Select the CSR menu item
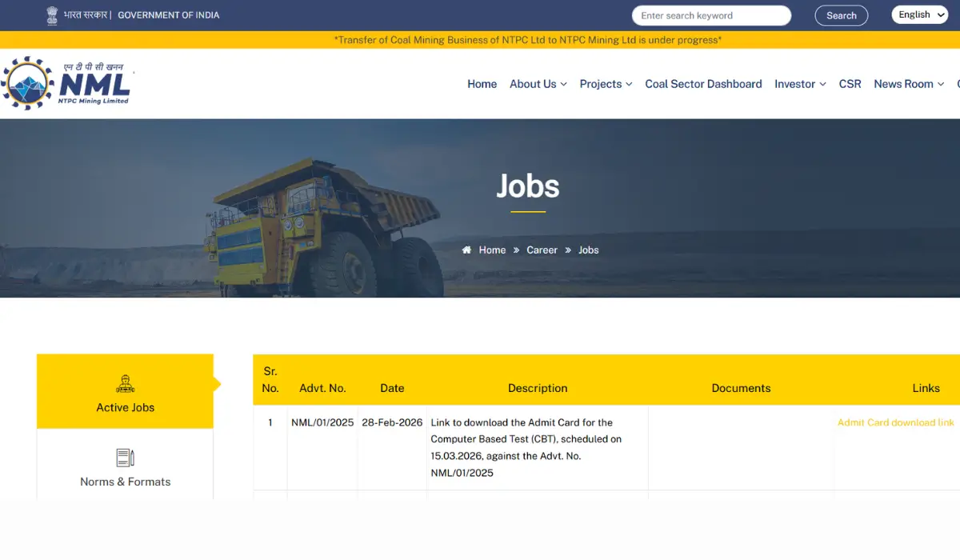The height and width of the screenshot is (560, 960). tap(850, 84)
